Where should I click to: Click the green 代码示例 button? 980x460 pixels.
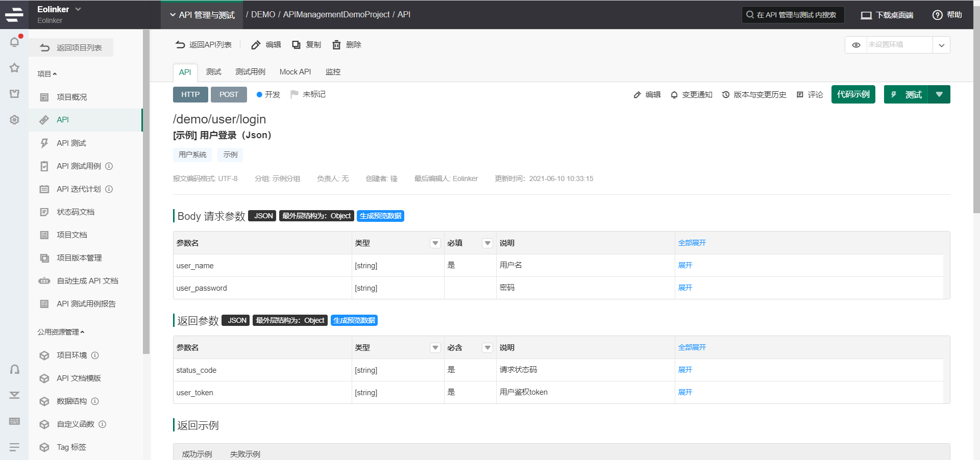(x=853, y=94)
